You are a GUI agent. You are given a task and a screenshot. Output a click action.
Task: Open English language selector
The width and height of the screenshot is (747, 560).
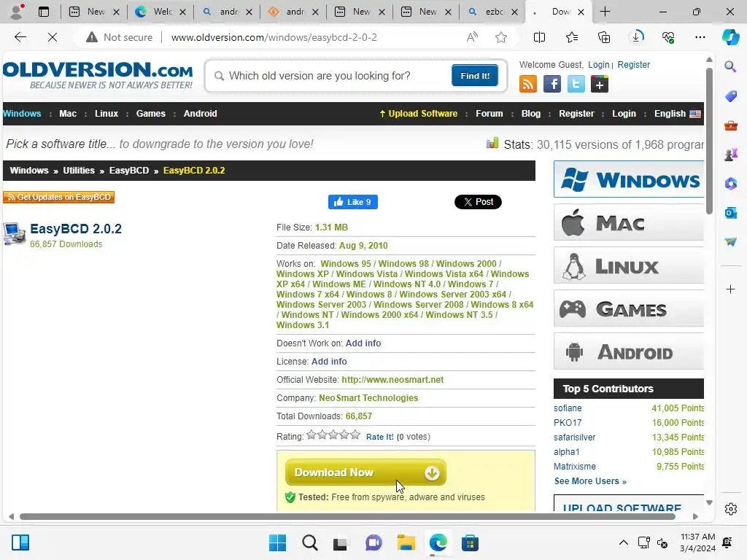coord(677,113)
